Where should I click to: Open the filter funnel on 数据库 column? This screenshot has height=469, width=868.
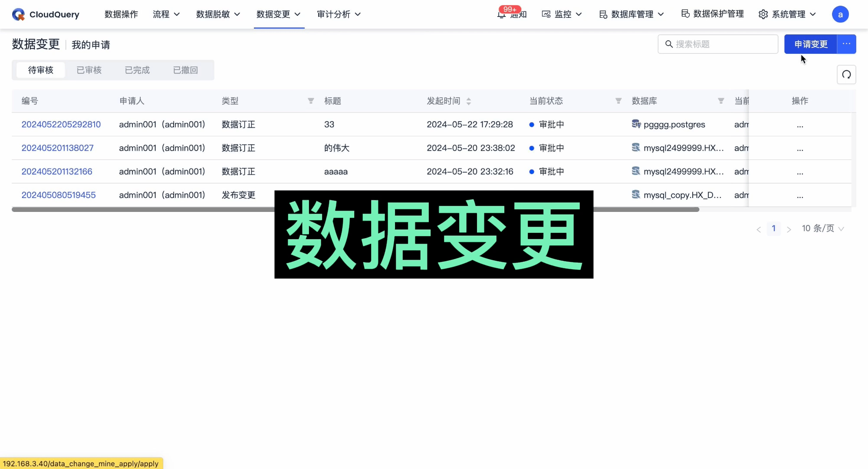click(721, 100)
